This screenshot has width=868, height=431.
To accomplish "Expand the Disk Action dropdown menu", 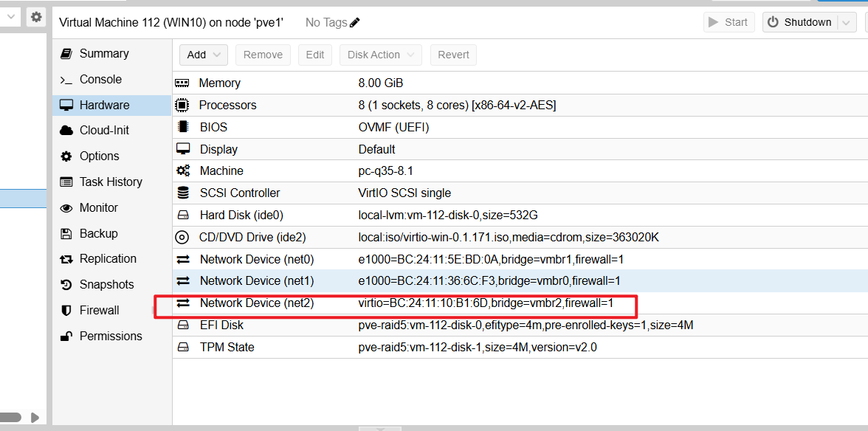I will 380,55.
